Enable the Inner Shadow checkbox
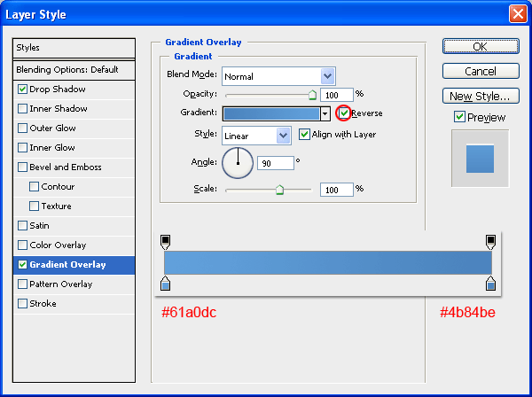532x397 pixels. pyautogui.click(x=22, y=108)
